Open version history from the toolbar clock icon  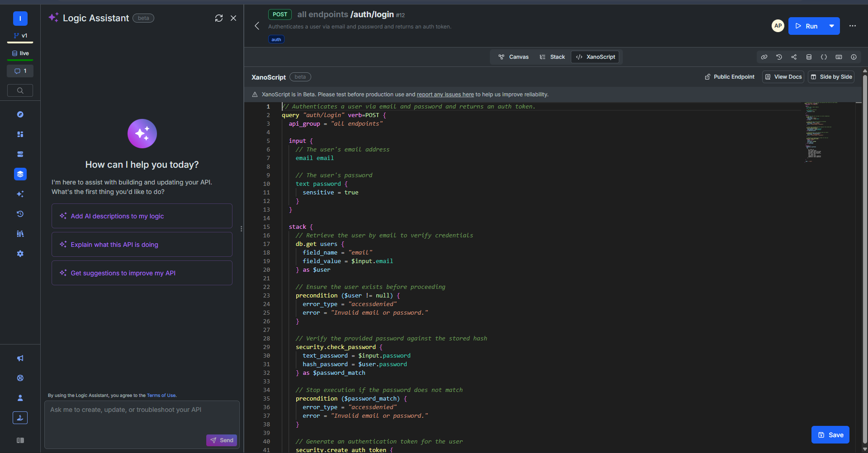(779, 57)
